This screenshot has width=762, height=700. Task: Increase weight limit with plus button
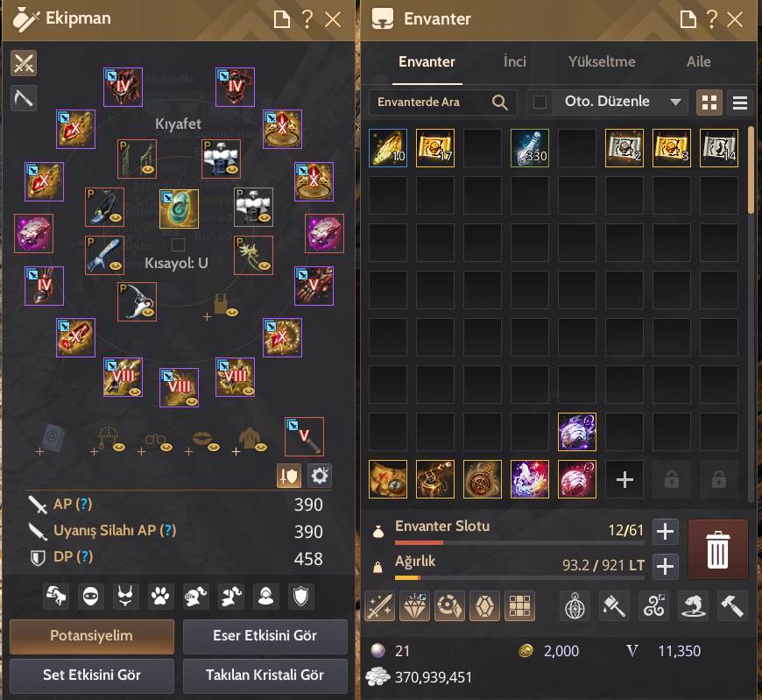(666, 566)
